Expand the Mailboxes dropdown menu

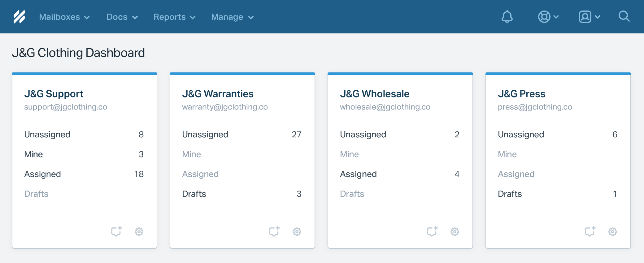pyautogui.click(x=64, y=17)
